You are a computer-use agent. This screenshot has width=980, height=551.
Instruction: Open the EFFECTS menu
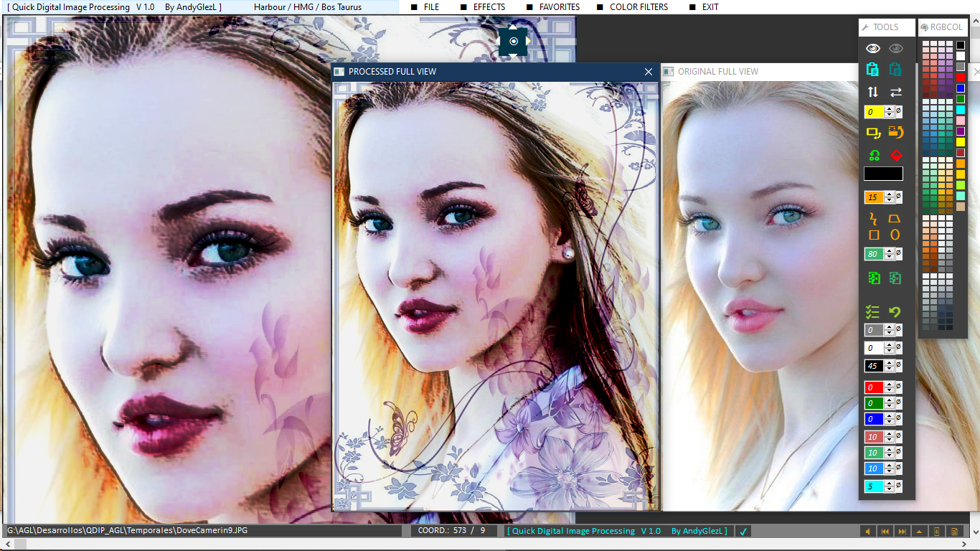pyautogui.click(x=489, y=7)
